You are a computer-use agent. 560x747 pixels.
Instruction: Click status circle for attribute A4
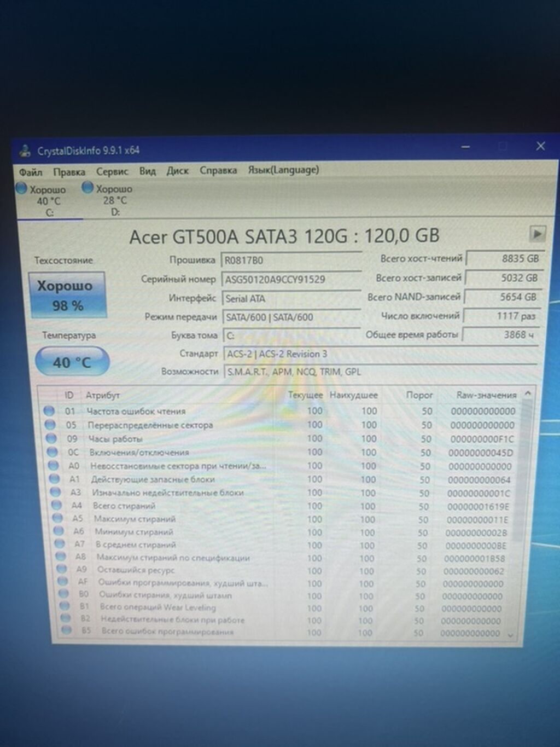[56, 505]
